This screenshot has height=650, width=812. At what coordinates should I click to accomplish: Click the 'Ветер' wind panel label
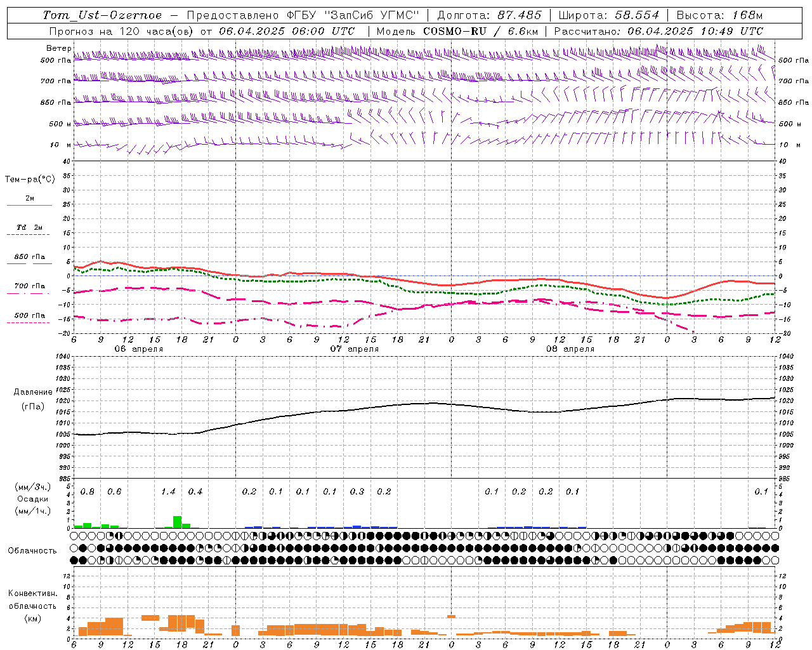point(58,48)
